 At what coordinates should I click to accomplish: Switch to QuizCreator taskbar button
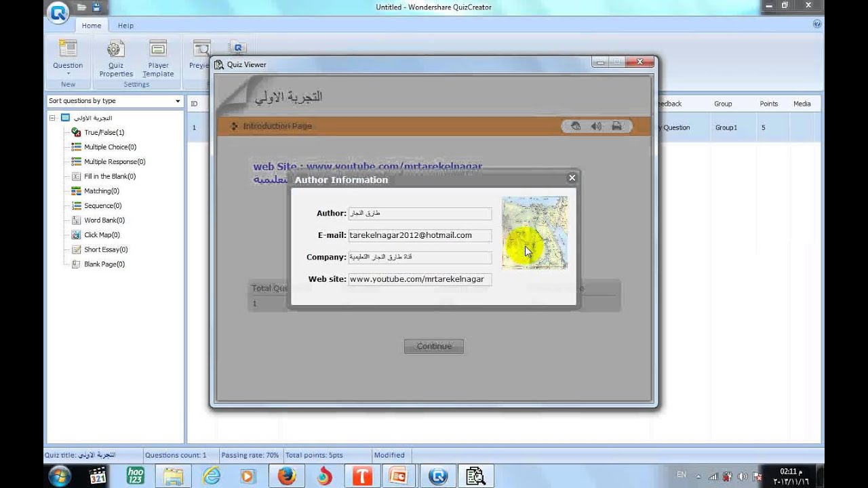[438, 476]
